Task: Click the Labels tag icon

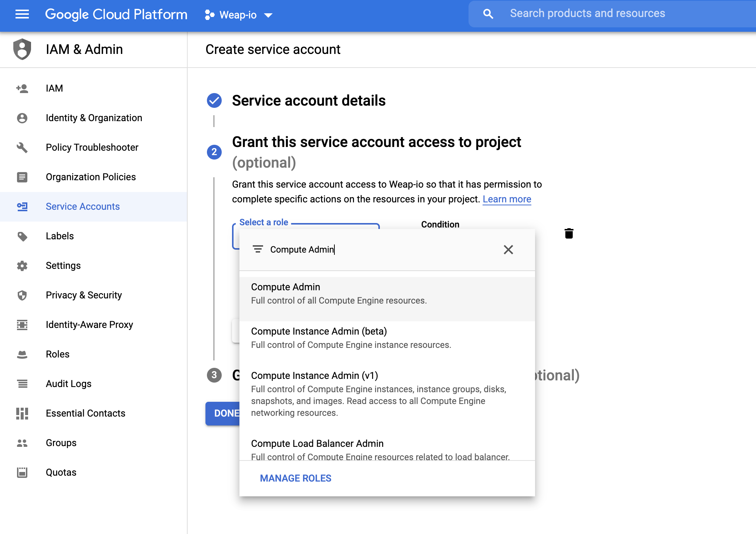Action: coord(22,236)
